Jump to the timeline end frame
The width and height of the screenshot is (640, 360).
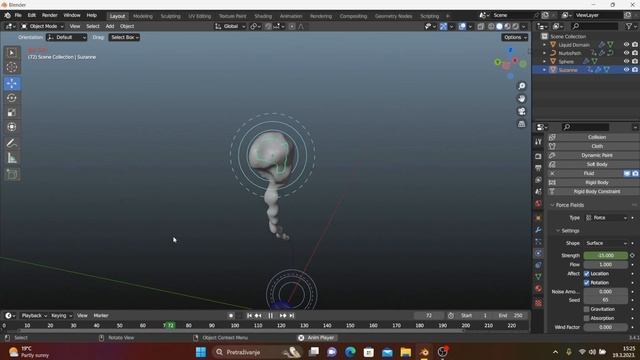pos(292,316)
